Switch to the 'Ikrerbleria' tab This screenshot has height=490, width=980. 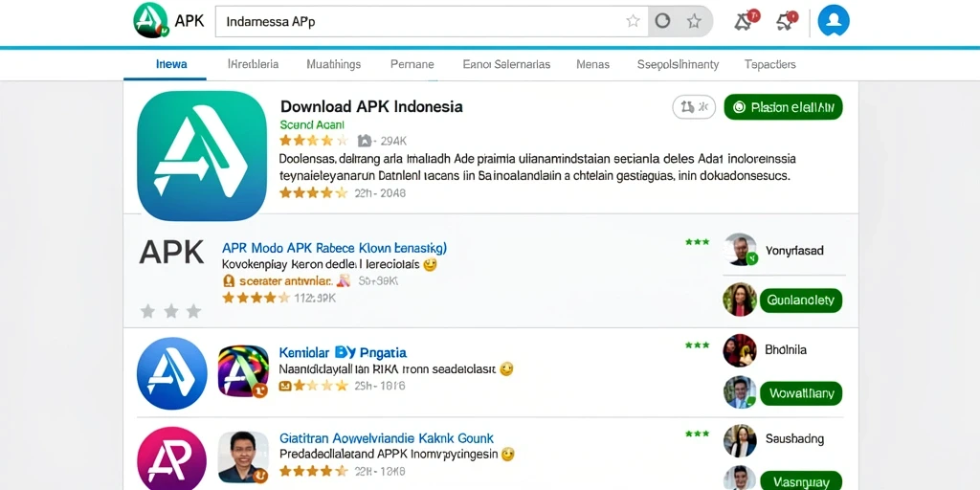(253, 64)
